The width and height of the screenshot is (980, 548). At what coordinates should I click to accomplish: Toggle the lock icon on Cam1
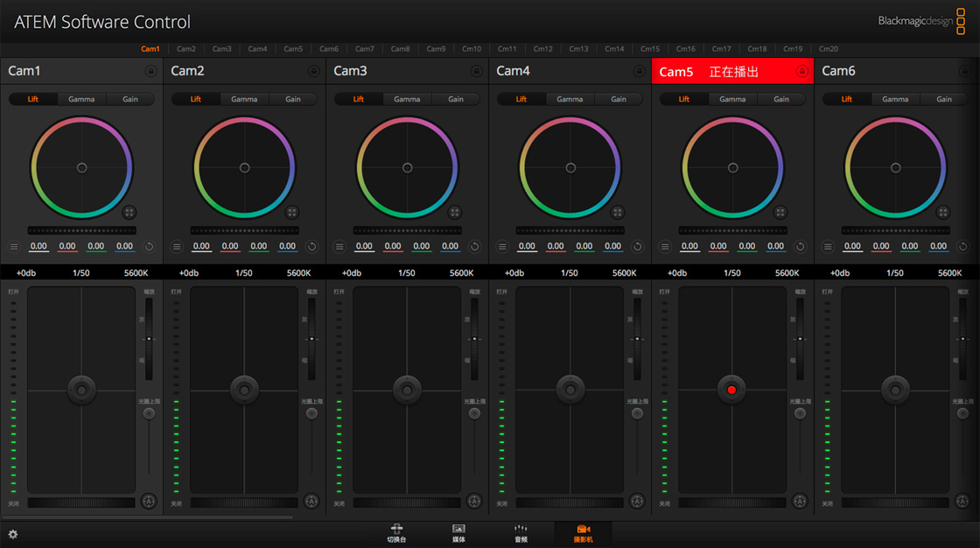[x=150, y=71]
